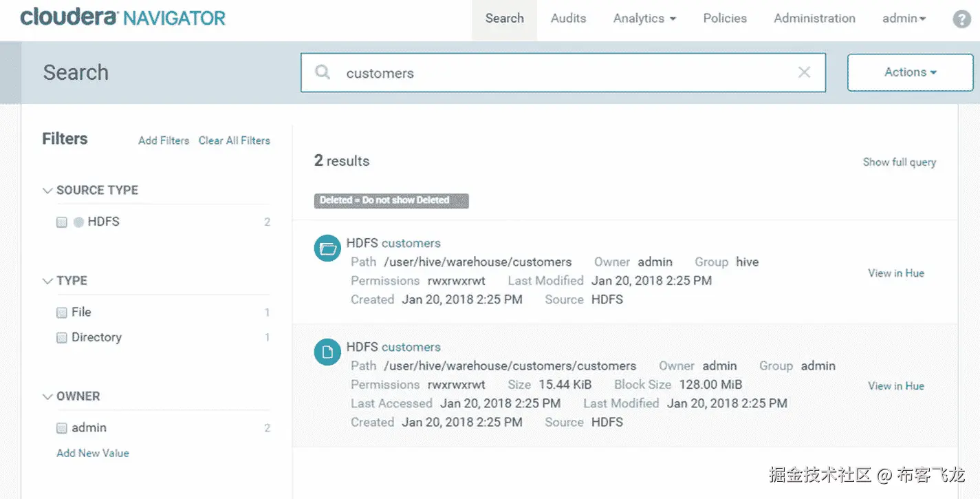The image size is (980, 499).
Task: Click the Cloudera Navigator logo
Action: click(123, 18)
